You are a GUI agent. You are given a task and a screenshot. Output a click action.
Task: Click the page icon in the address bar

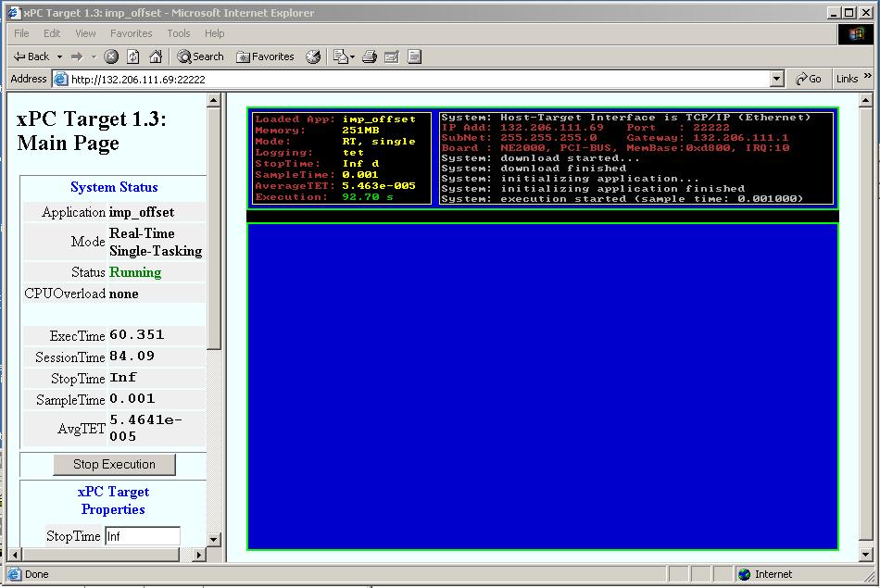pos(60,79)
